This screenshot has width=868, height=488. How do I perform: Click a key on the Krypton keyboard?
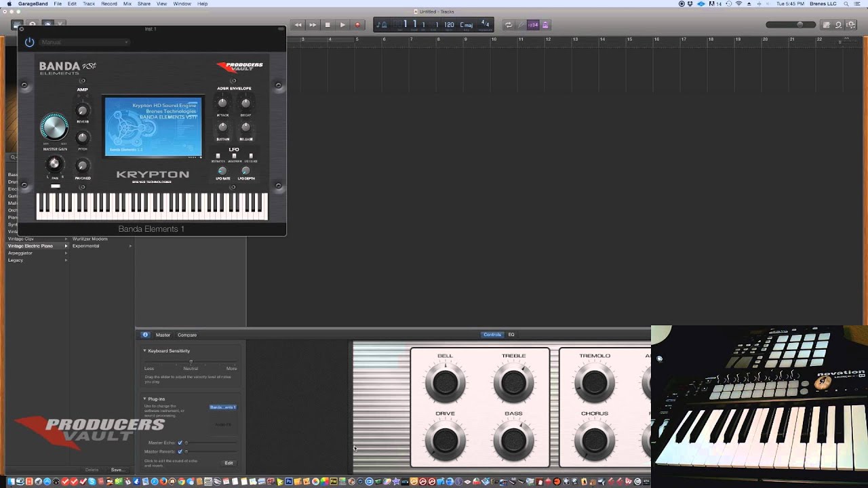point(152,206)
